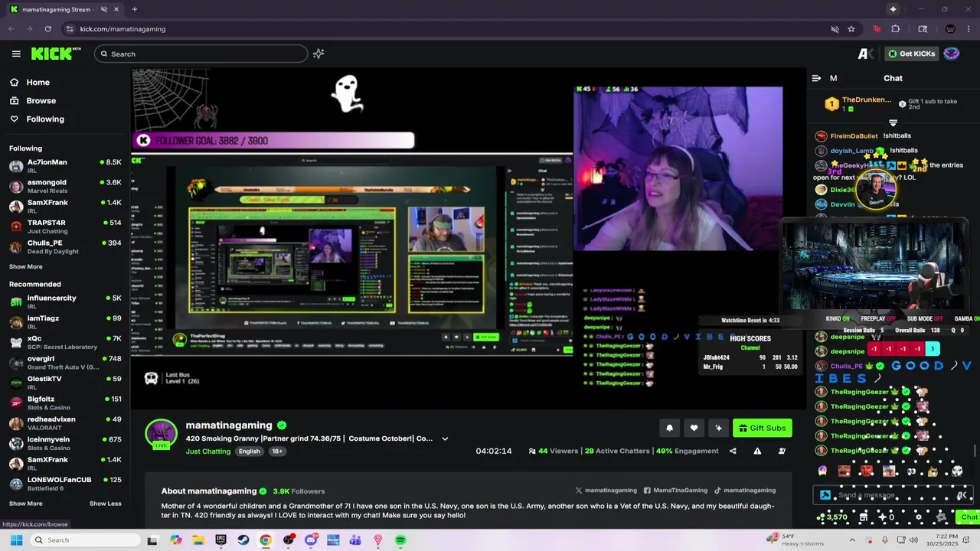Click the follower goal progress bar
The height and width of the screenshot is (551, 980).
274,141
